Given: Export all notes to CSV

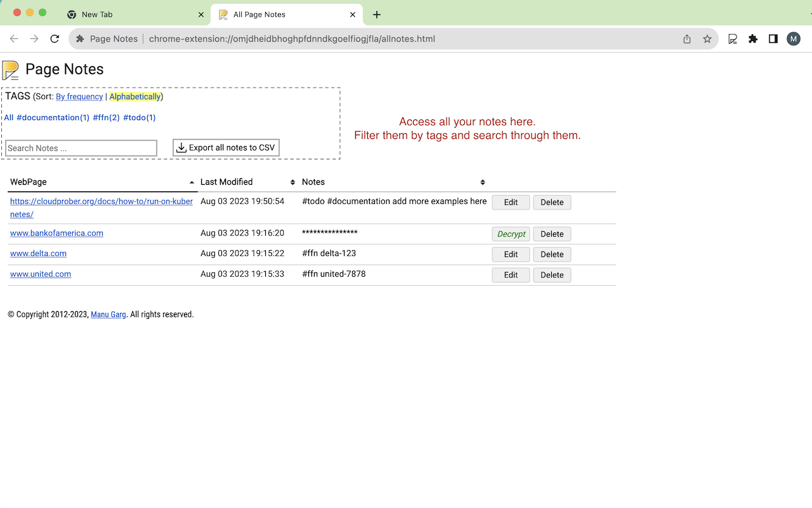Looking at the screenshot, I should click(226, 148).
